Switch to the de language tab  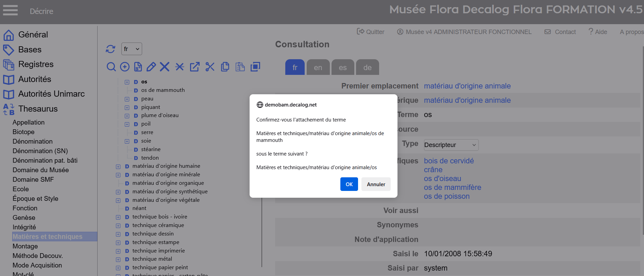367,67
